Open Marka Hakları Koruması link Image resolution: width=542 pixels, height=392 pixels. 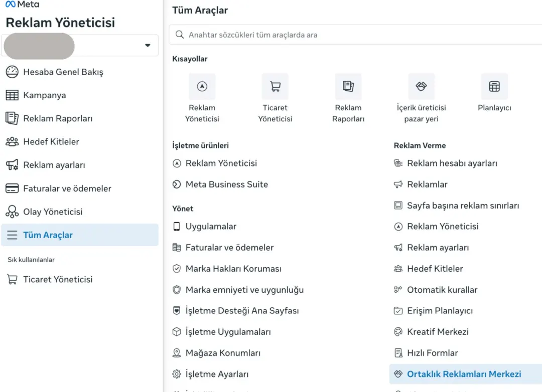[x=233, y=269]
